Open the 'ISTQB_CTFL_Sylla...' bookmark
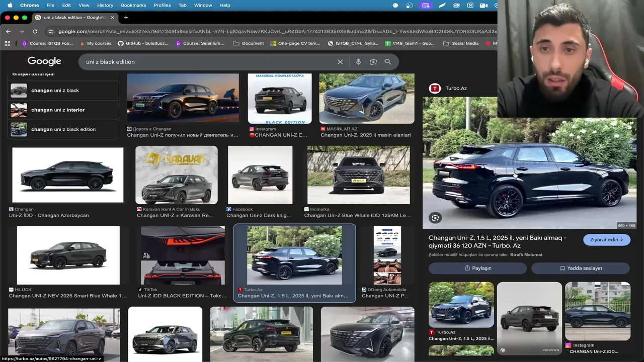644x362 pixels. coord(353,43)
